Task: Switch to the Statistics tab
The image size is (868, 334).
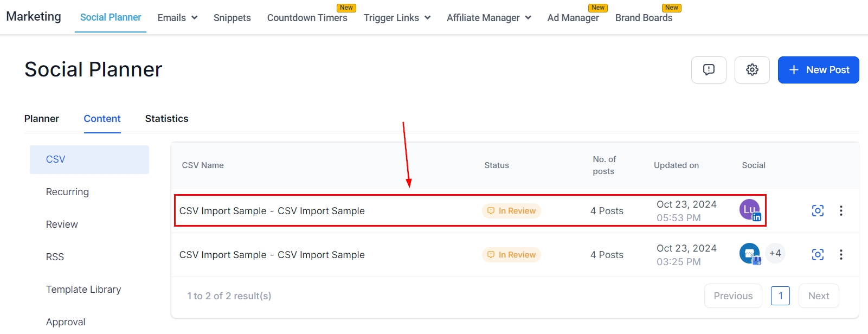Action: point(166,119)
